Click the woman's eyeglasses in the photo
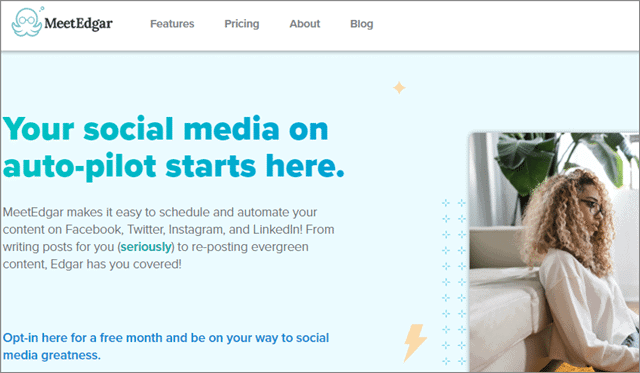 pos(593,206)
